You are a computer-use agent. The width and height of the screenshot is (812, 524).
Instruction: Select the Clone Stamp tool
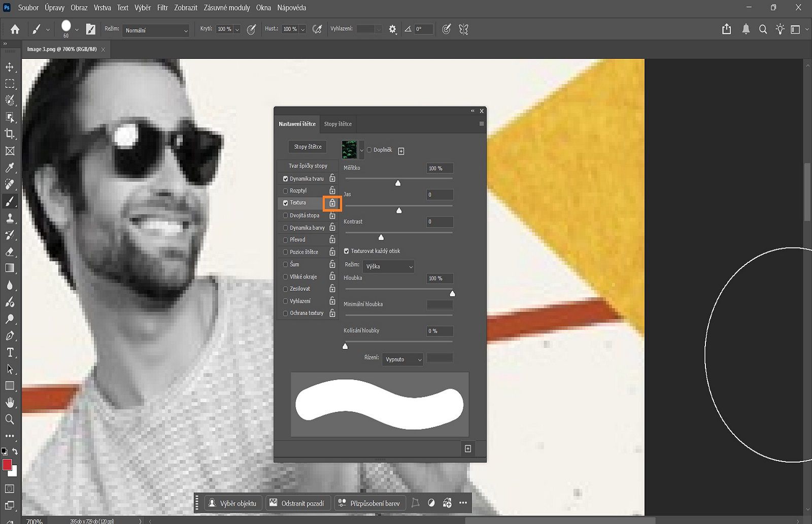click(10, 218)
